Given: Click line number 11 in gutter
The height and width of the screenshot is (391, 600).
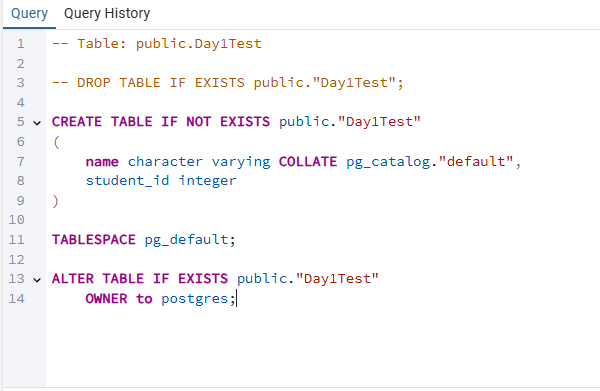Looking at the screenshot, I should coord(16,240).
